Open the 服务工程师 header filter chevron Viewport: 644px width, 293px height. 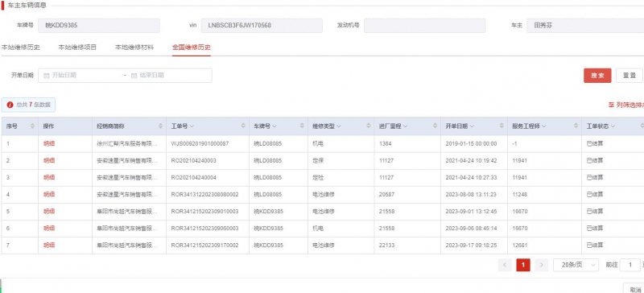[x=544, y=126]
